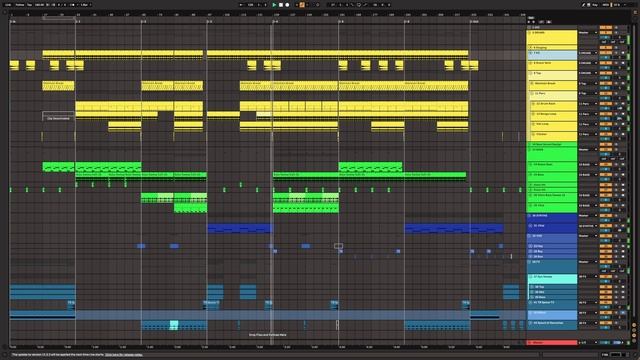Click the third circular show/hide button, bottom right
Image resolution: width=640 pixels, height=360 pixels.
point(635,336)
